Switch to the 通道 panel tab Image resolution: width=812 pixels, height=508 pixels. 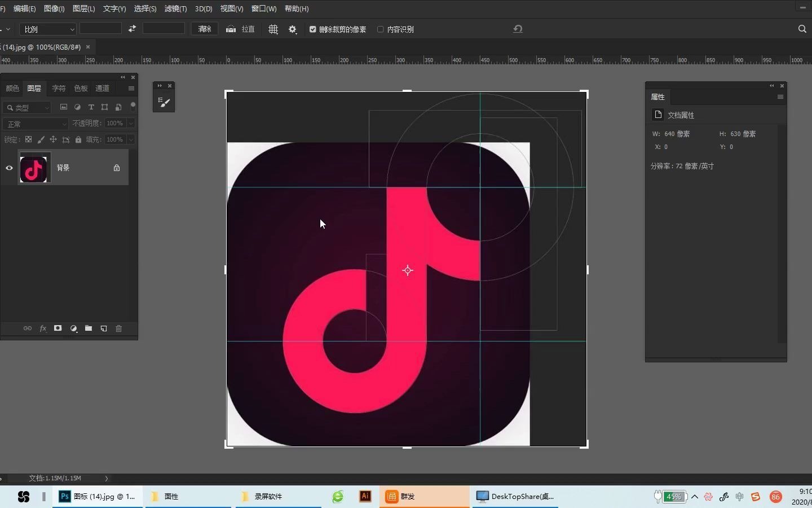(102, 88)
